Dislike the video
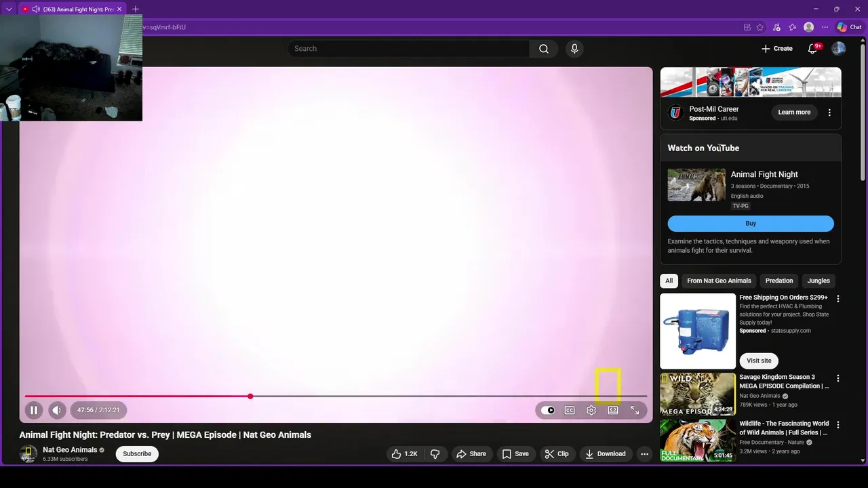The width and height of the screenshot is (868, 488). [435, 454]
